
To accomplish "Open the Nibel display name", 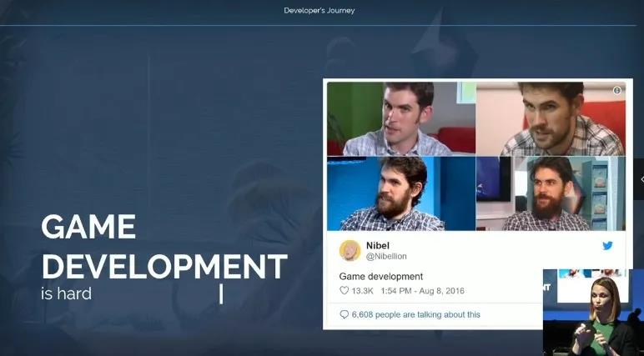I will click(x=377, y=245).
